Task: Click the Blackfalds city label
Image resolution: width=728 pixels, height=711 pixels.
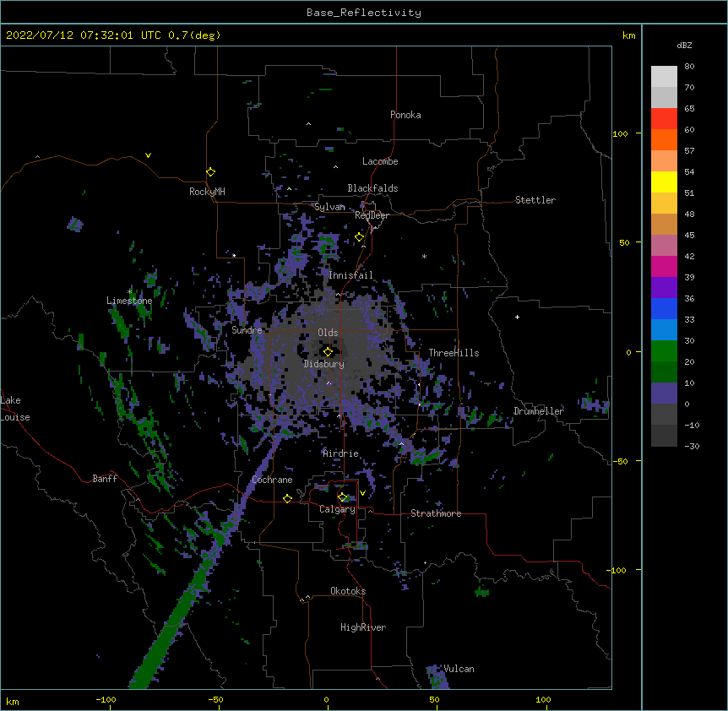Action: pyautogui.click(x=372, y=188)
